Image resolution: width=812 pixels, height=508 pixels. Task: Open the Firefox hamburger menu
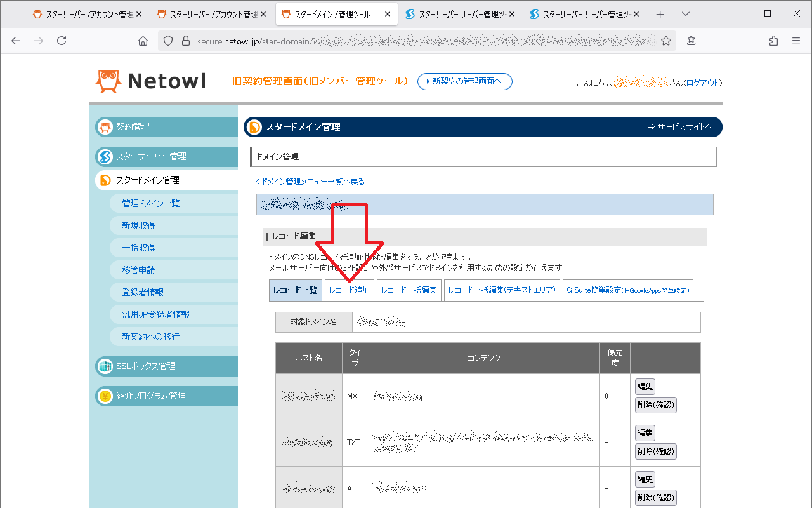tap(796, 41)
